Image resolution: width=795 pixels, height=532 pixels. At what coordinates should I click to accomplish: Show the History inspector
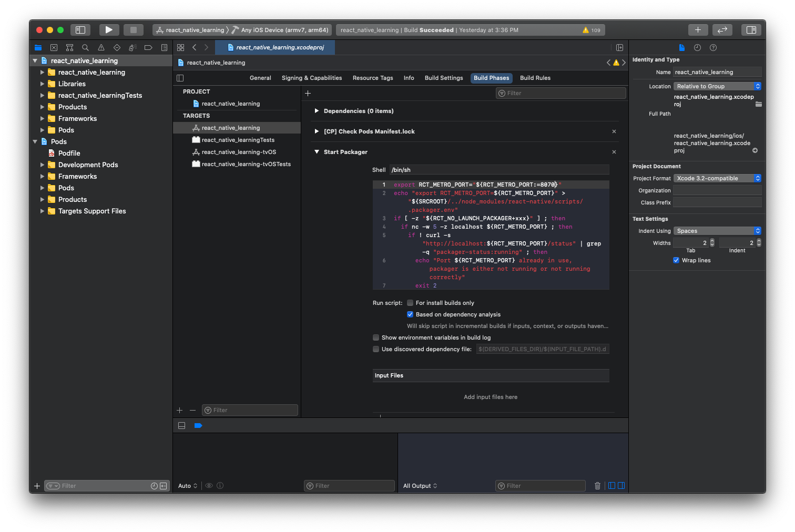tap(697, 47)
